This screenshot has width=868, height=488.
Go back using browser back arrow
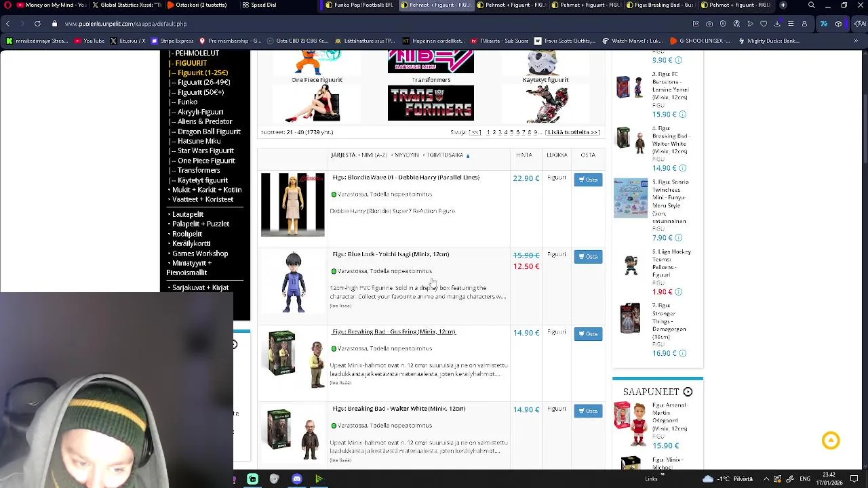coord(7,24)
